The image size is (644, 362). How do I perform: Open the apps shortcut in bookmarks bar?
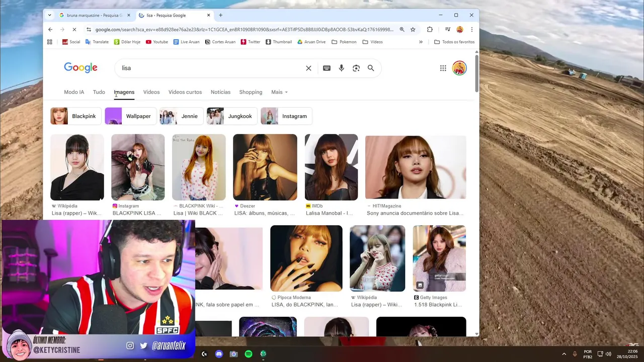tap(50, 42)
